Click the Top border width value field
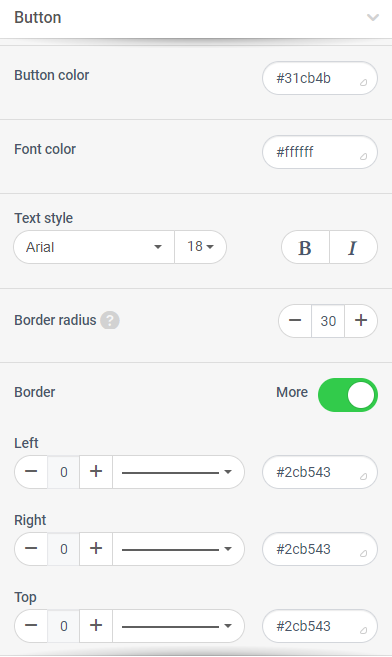The height and width of the screenshot is (657, 392). coord(63,626)
